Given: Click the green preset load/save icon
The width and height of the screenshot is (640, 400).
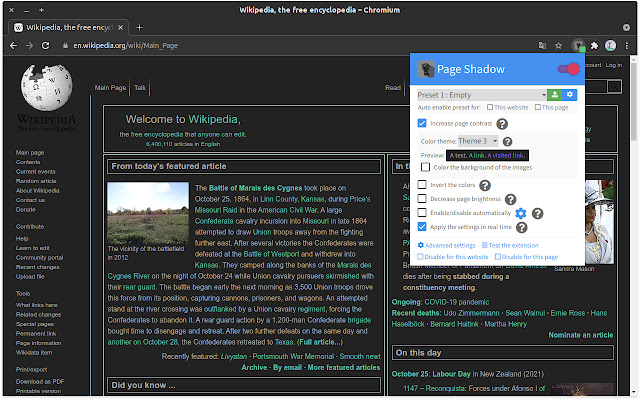Looking at the screenshot, I should [x=554, y=95].
